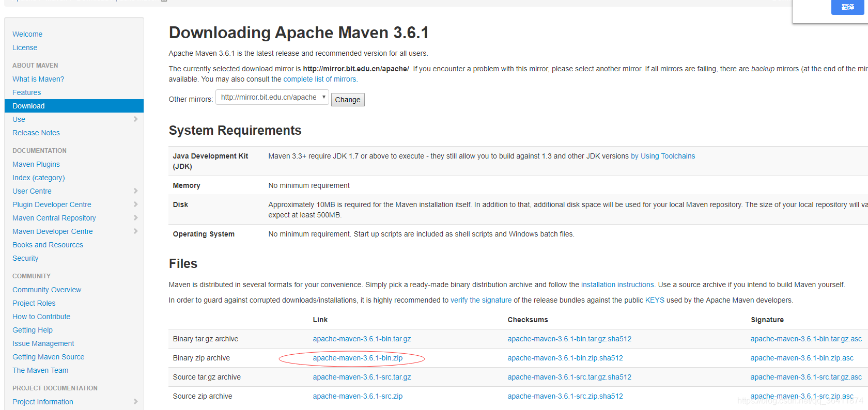
Task: Expand Project Information chevron
Action: point(135,402)
